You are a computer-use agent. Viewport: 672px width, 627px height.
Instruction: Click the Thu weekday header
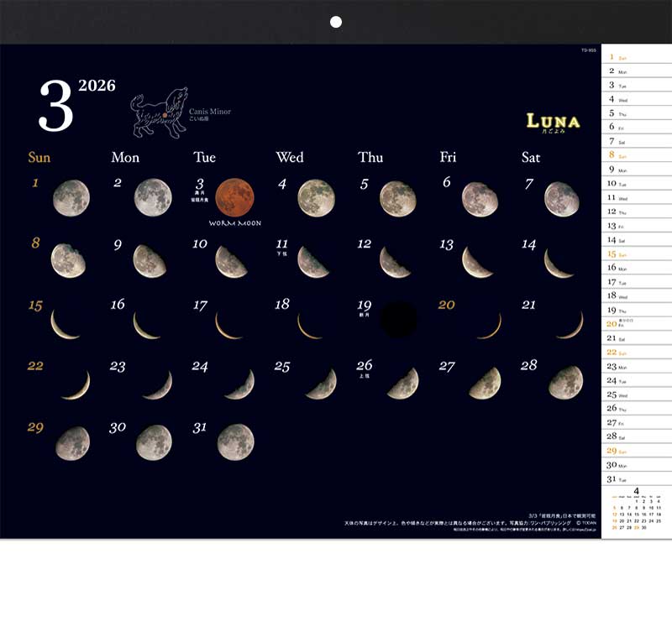(370, 157)
